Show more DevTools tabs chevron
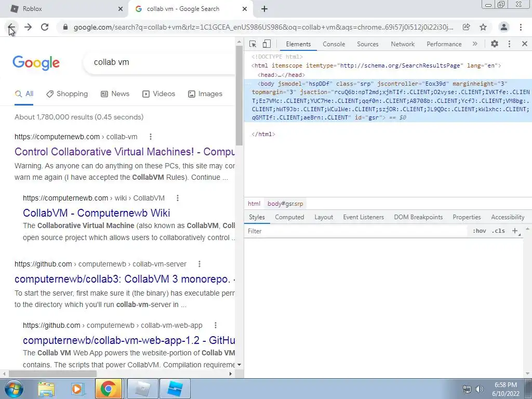Image resolution: width=532 pixels, height=399 pixels. coord(475,44)
